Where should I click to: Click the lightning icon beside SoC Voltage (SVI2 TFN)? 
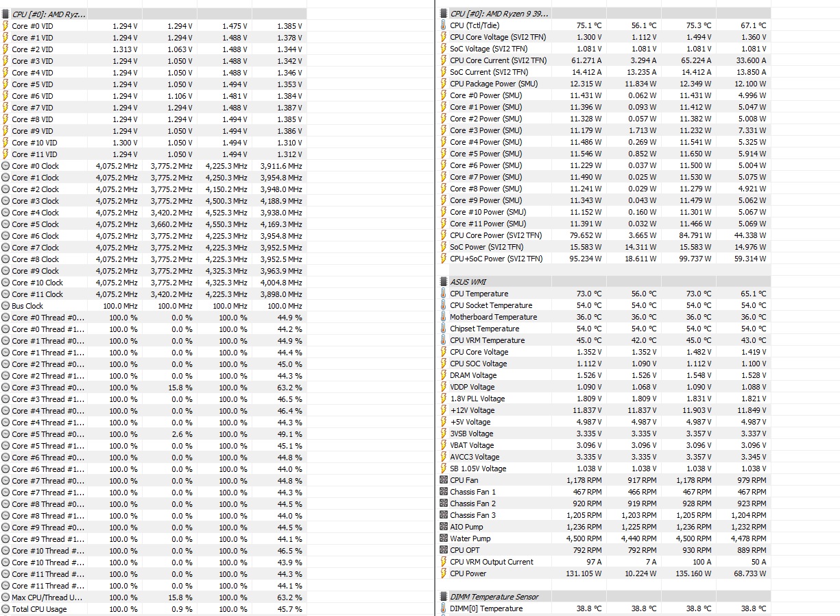click(443, 48)
